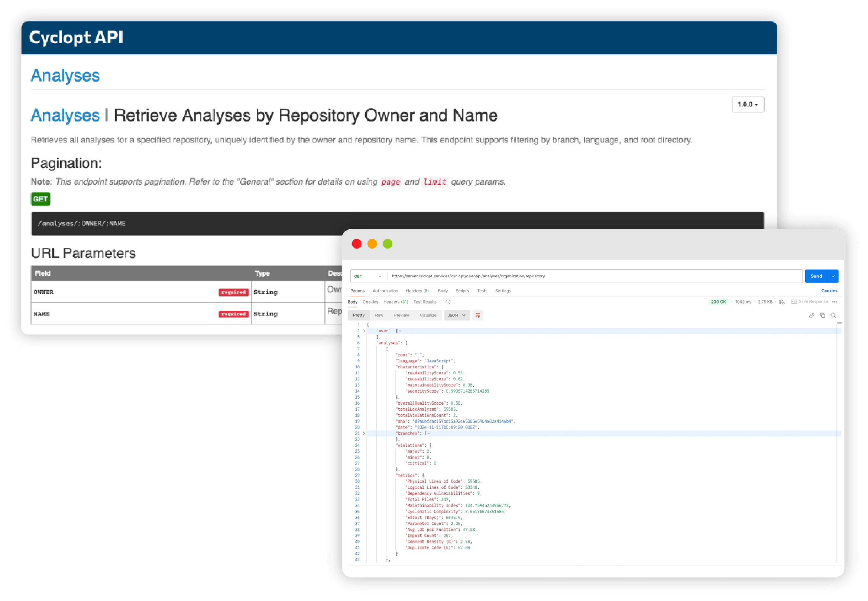Click the NAME field cell
The height and width of the screenshot is (601, 868).
click(x=141, y=313)
